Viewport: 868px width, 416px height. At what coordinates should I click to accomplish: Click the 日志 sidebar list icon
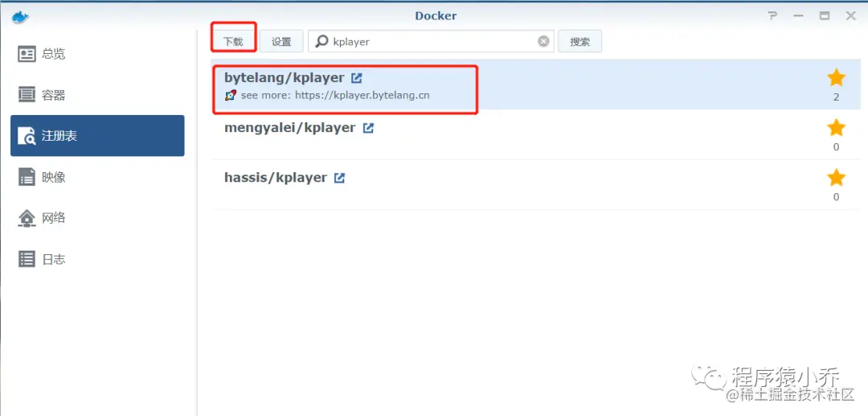[x=27, y=258]
